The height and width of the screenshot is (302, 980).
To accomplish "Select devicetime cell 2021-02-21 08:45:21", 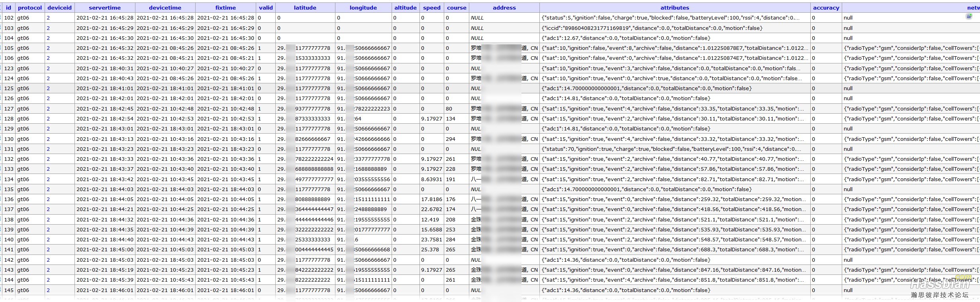I will point(165,58).
